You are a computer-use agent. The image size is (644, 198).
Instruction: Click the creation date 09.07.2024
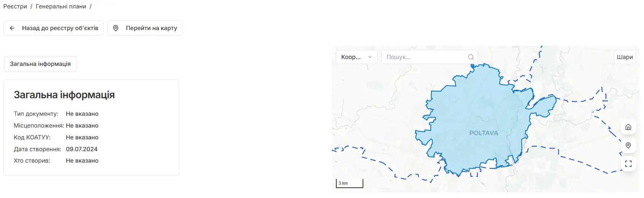tap(82, 149)
